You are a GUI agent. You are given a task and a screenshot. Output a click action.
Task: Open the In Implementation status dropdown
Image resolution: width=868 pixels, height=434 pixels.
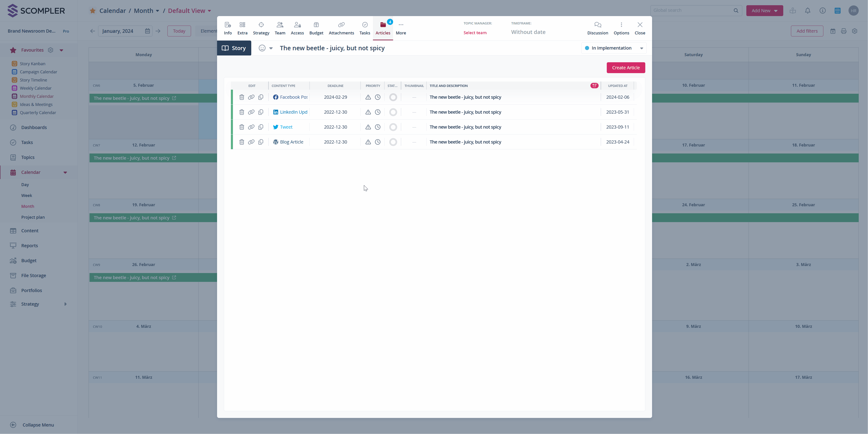click(x=614, y=48)
